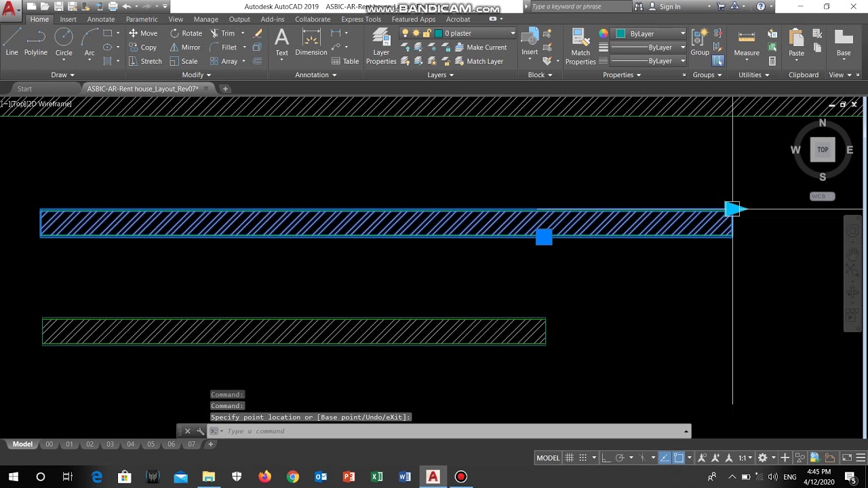Insert Text annotation tool
868x488 pixels.
pos(281,43)
